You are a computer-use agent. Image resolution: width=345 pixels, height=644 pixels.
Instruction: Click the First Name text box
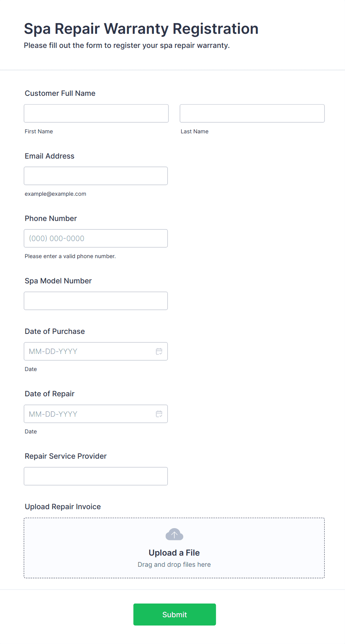pyautogui.click(x=96, y=113)
